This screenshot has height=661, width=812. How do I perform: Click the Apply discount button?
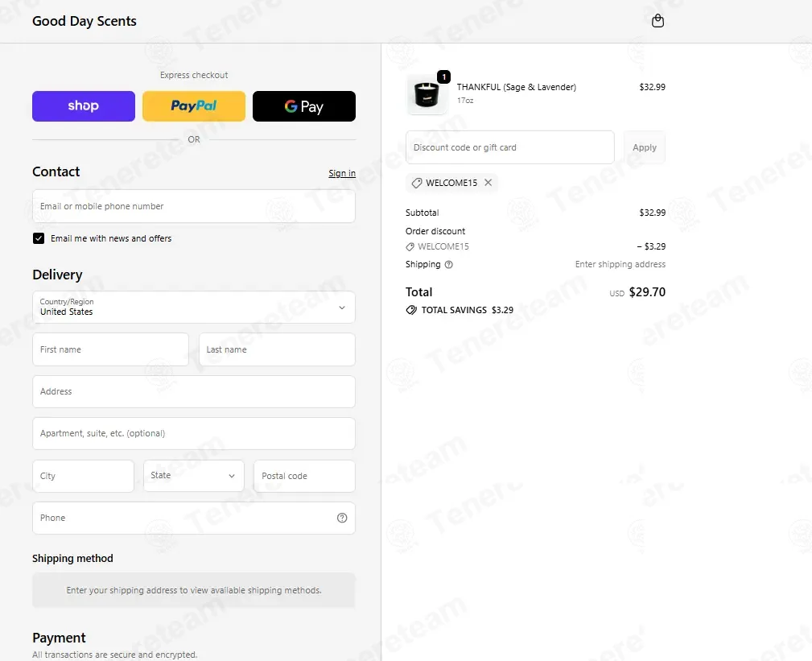coord(645,147)
